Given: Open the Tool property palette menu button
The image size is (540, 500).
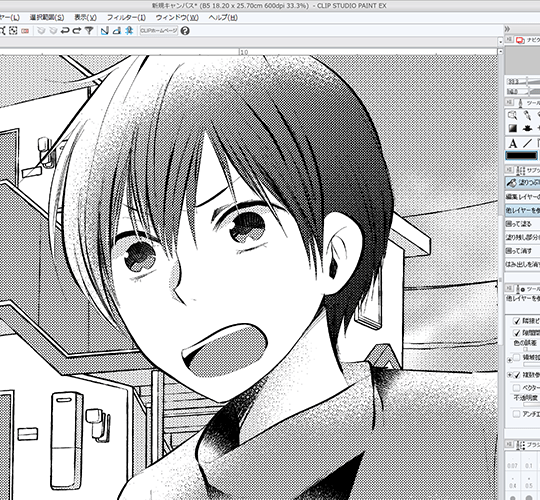Looking at the screenshot, I should 510,289.
